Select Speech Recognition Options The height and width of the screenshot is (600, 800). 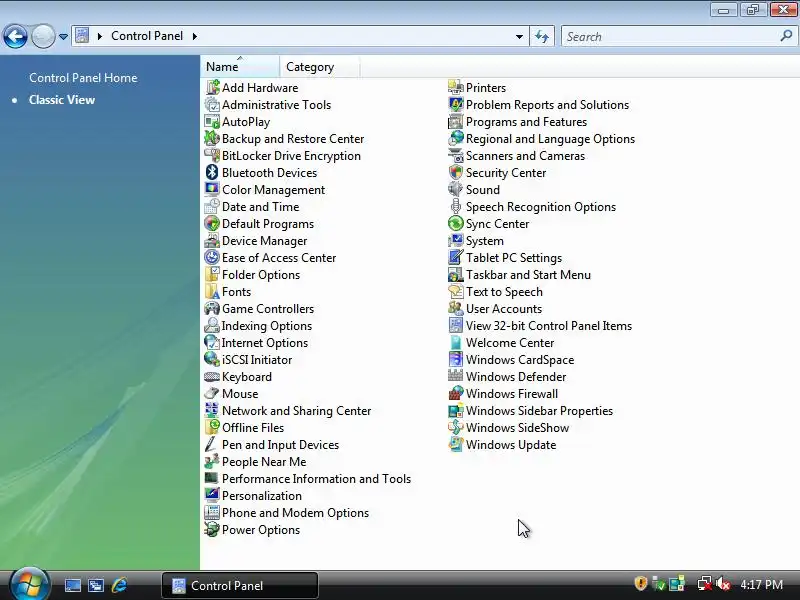tap(533, 207)
